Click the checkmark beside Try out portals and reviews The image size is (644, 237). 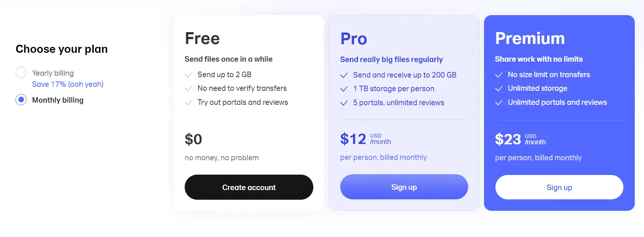pos(188,102)
